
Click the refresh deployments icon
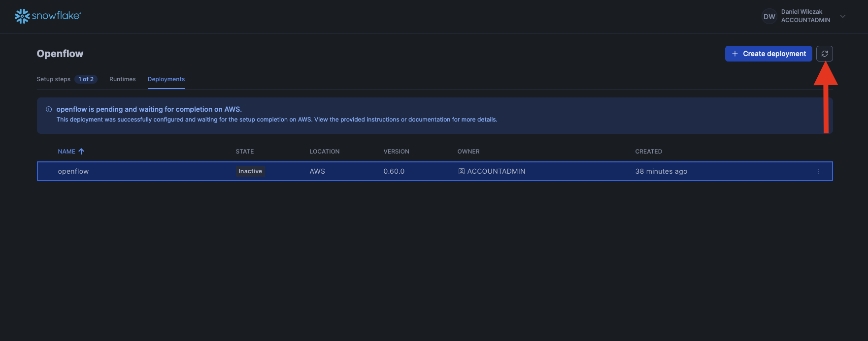824,54
